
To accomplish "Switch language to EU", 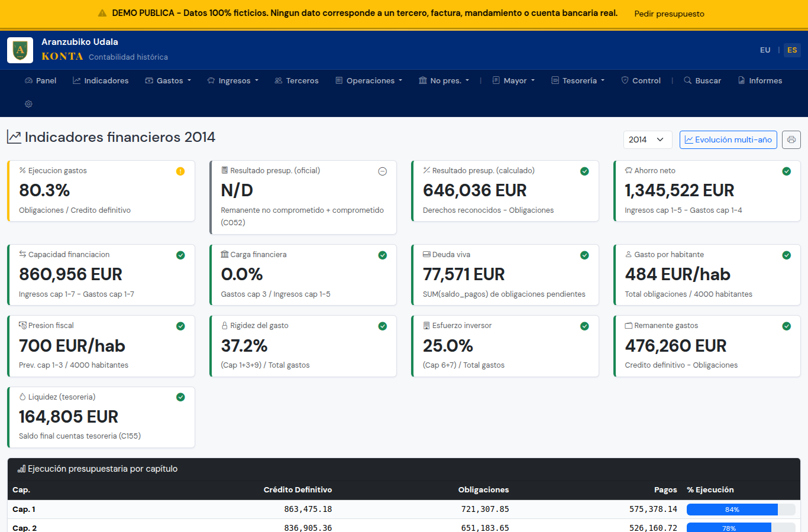I will point(765,50).
